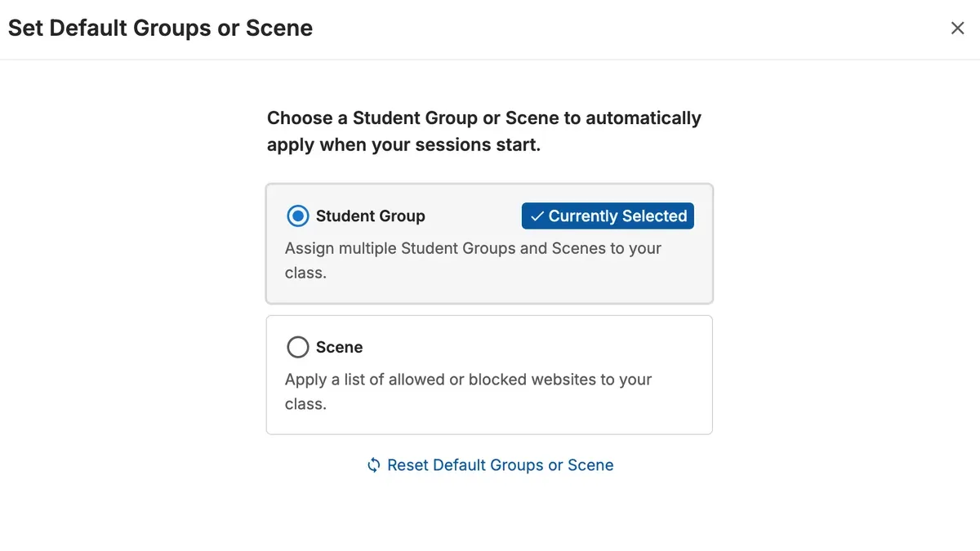Click the Student Group option label
The height and width of the screenshot is (551, 980).
tap(371, 216)
